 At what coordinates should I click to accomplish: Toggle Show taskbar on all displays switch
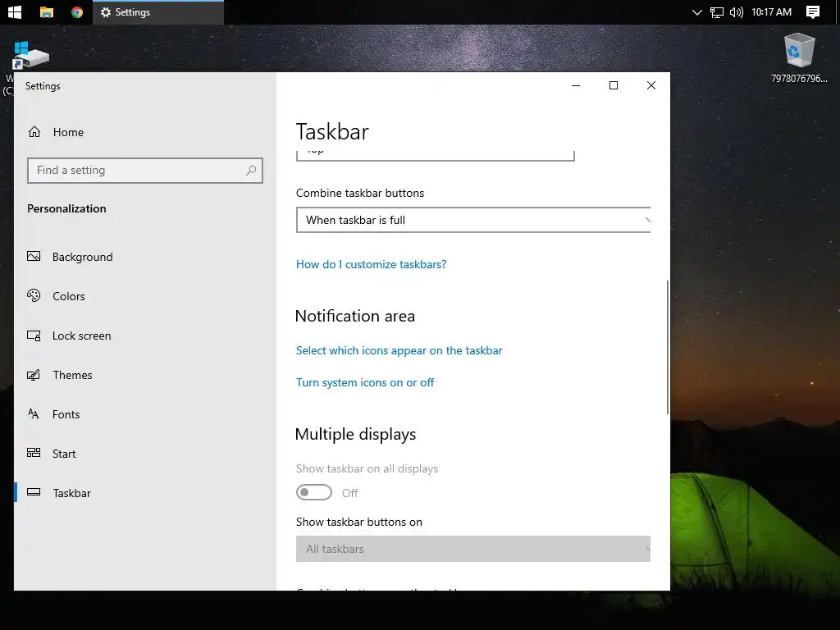click(x=314, y=492)
